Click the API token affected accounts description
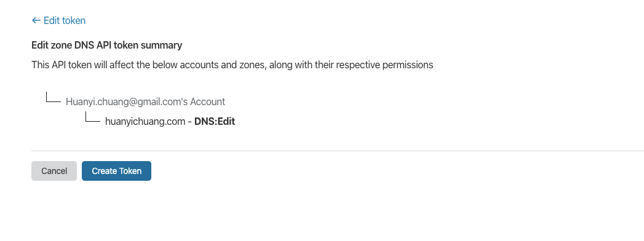This screenshot has width=644, height=241. pos(233,65)
